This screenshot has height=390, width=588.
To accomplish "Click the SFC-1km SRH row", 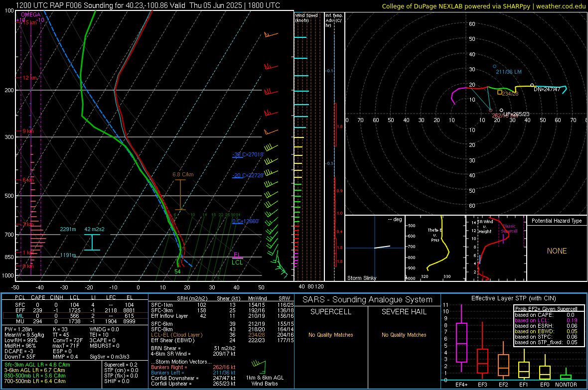I will (222, 305).
